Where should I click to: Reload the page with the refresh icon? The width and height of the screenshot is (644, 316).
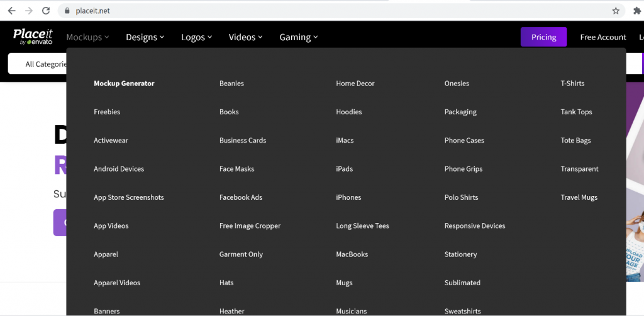46,11
